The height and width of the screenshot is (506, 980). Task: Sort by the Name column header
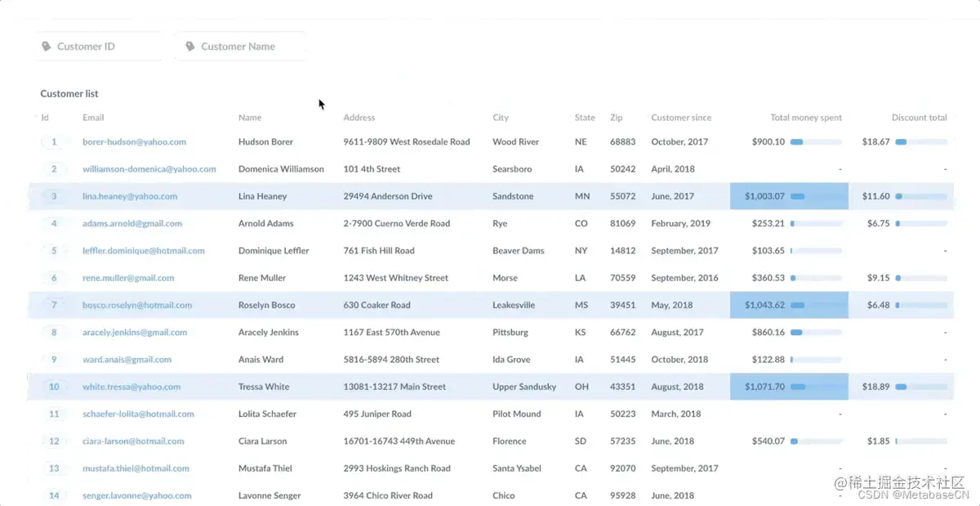[x=250, y=118]
